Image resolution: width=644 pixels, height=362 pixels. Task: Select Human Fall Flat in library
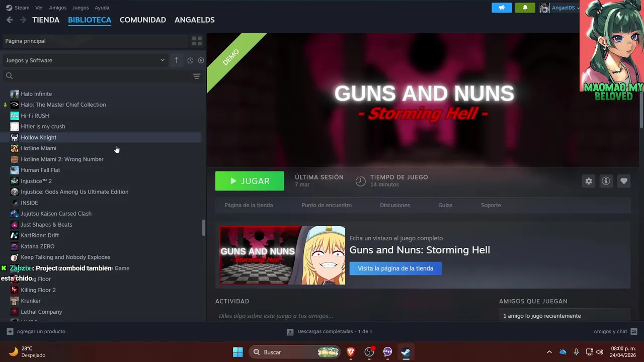pyautogui.click(x=40, y=170)
